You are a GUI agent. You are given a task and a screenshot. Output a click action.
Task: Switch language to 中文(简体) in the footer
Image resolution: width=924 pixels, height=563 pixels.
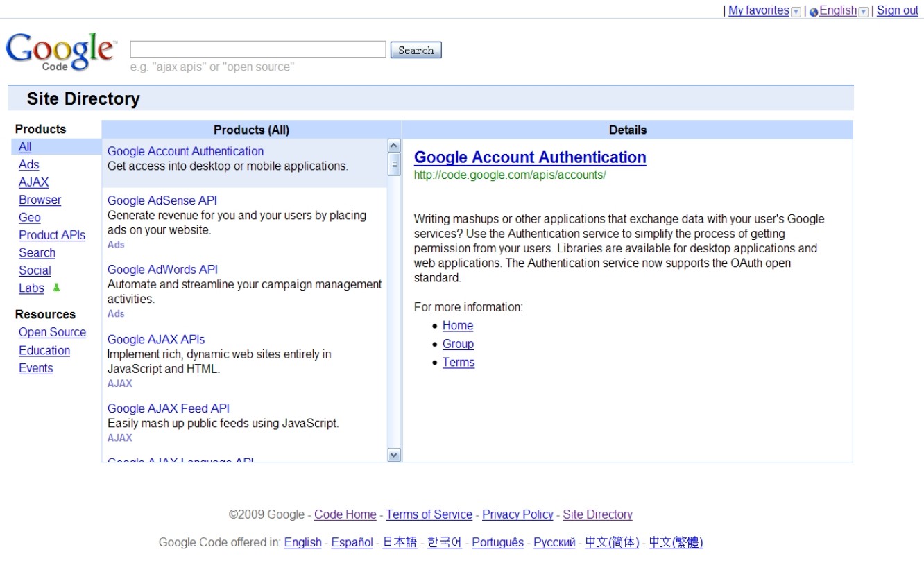(612, 542)
